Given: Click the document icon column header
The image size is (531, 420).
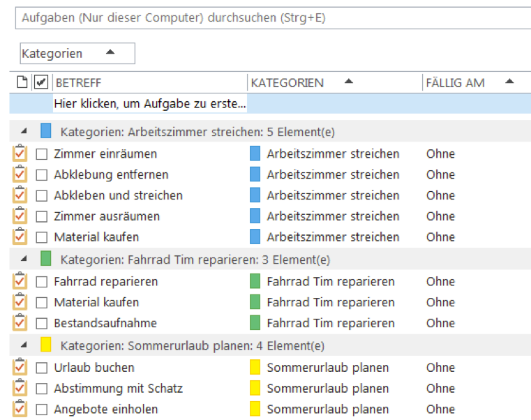Looking at the screenshot, I should [22, 82].
